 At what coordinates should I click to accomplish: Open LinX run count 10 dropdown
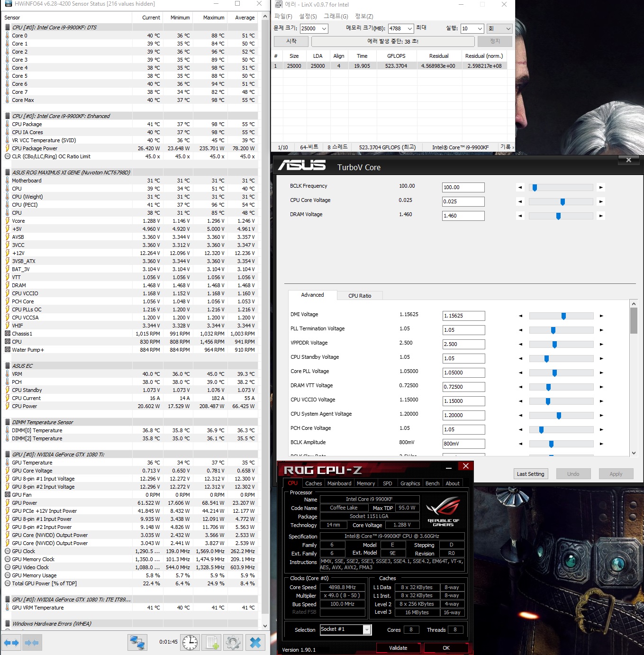480,29
